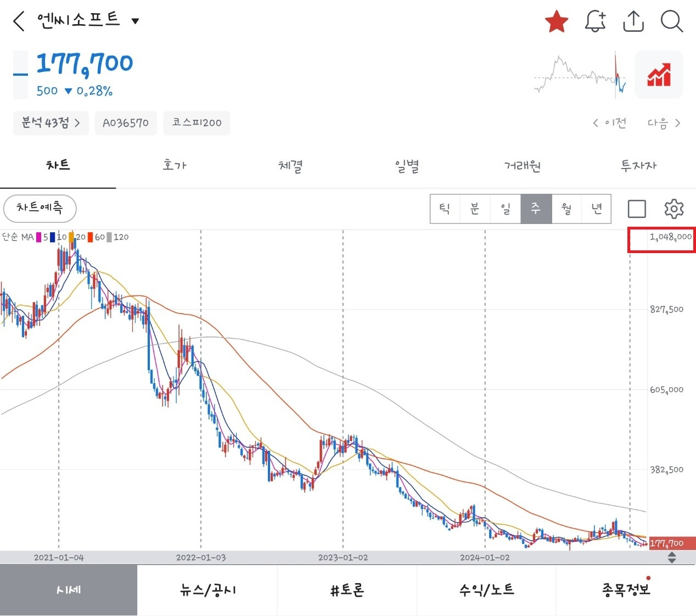Go back with the left arrow
Image resolution: width=696 pixels, height=616 pixels.
point(19,21)
